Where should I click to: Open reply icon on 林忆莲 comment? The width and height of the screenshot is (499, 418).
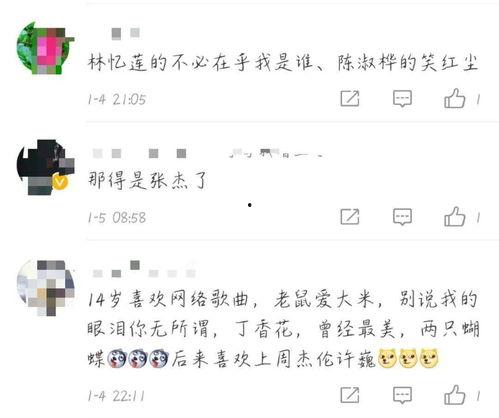point(402,99)
